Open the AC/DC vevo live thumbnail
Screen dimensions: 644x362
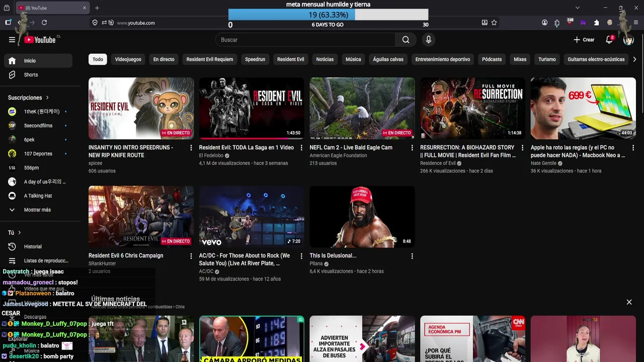click(252, 216)
